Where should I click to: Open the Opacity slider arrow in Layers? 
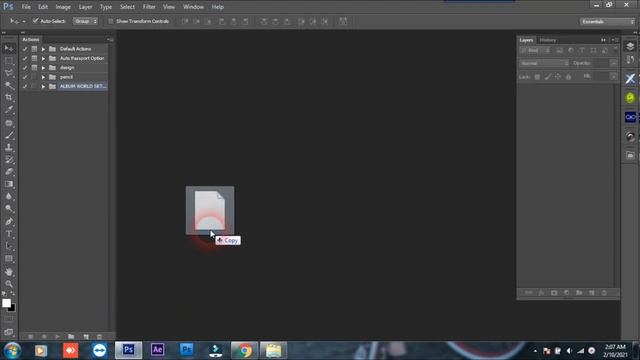pos(613,63)
